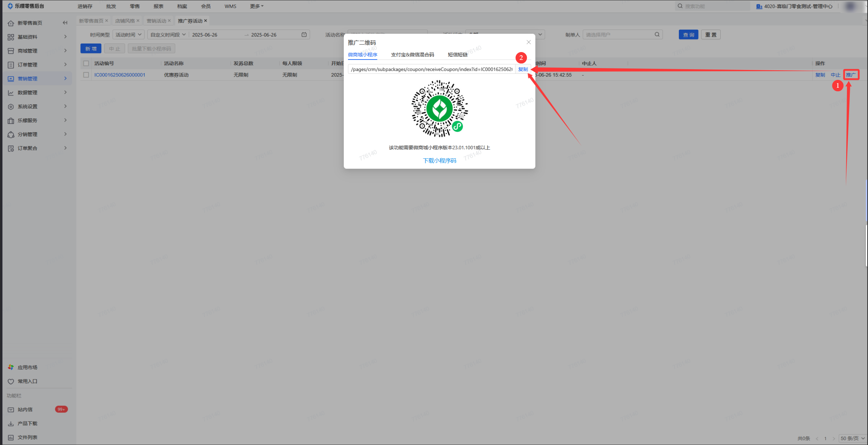Switch to 短信短链 tab
Viewport: 868px width, 445px height.
tap(458, 55)
